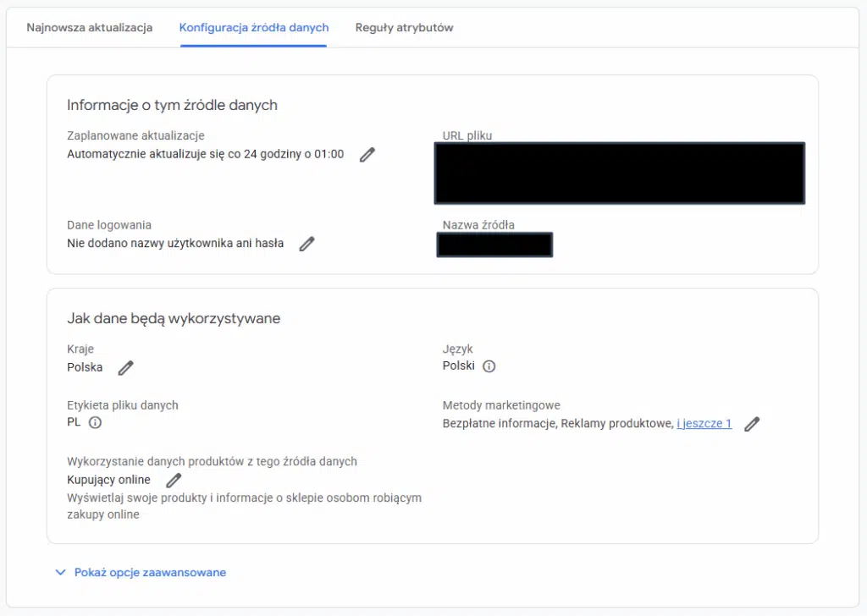This screenshot has height=616, width=867.
Task: Click the 'Kupujący online' value text
Action: [108, 480]
